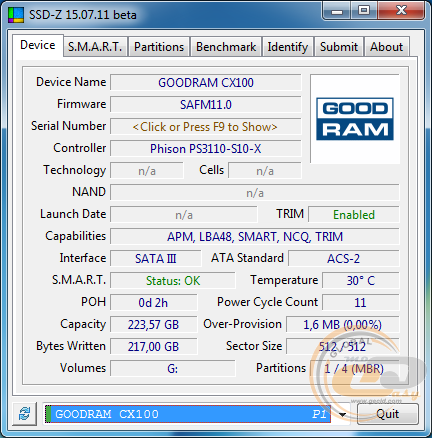Select the Device tab
This screenshot has height=438, width=432.
(38, 45)
